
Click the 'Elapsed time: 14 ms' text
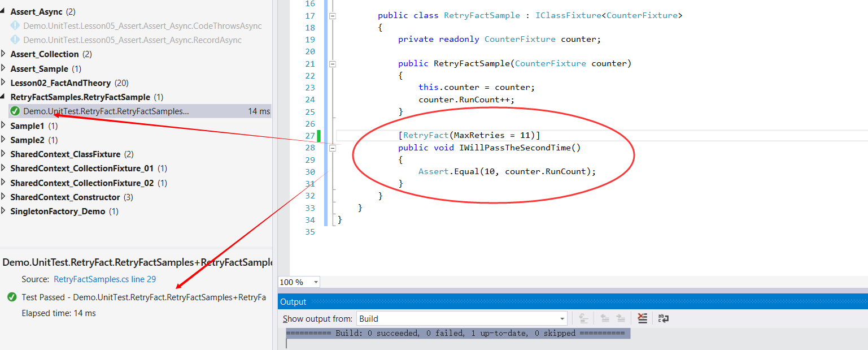tap(59, 313)
